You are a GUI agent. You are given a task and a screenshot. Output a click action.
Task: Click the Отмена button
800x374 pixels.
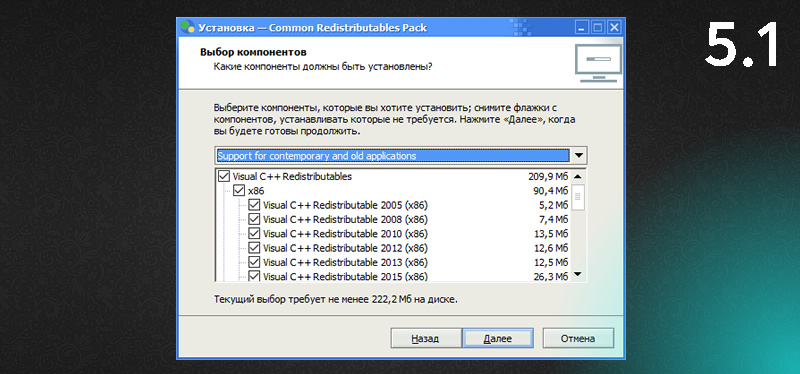578,339
